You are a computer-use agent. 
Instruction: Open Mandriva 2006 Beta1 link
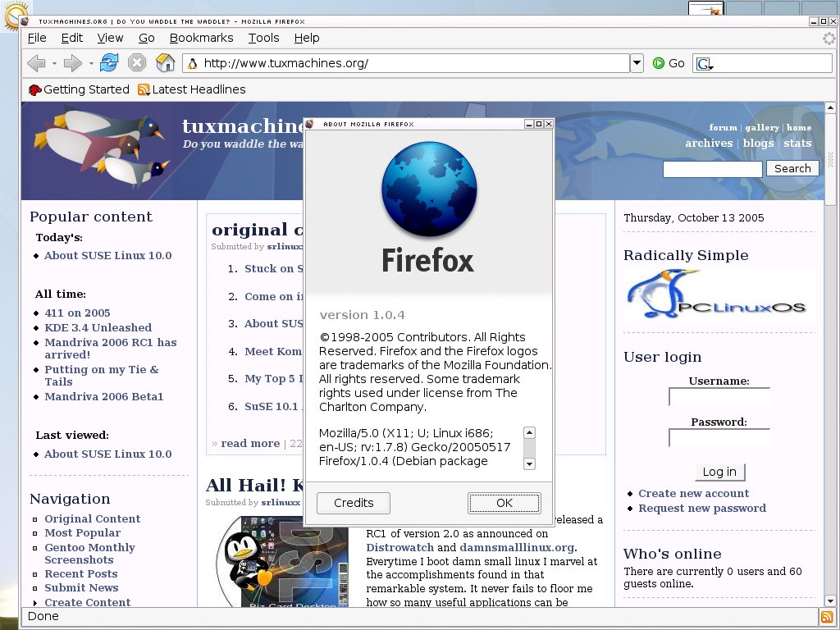click(x=104, y=397)
